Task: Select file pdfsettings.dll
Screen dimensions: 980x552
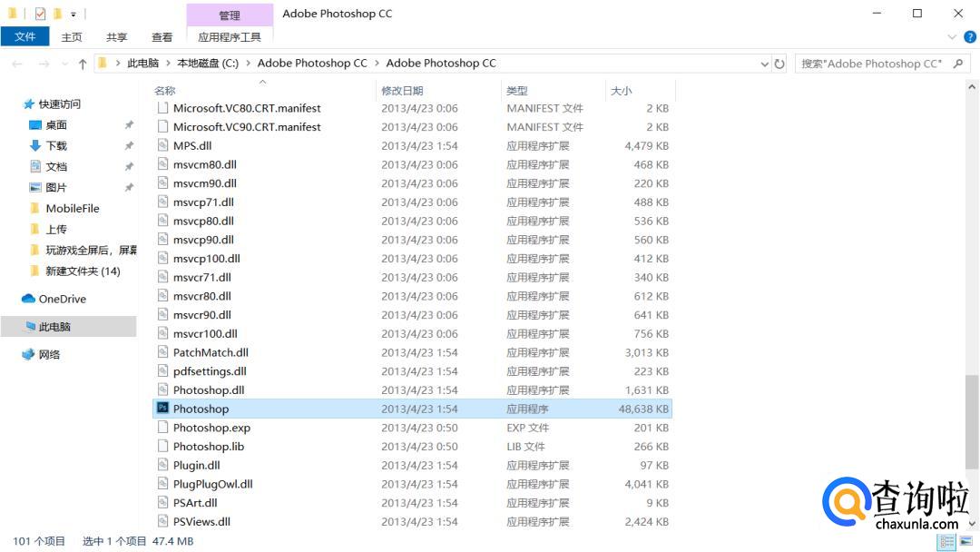Action: click(210, 371)
